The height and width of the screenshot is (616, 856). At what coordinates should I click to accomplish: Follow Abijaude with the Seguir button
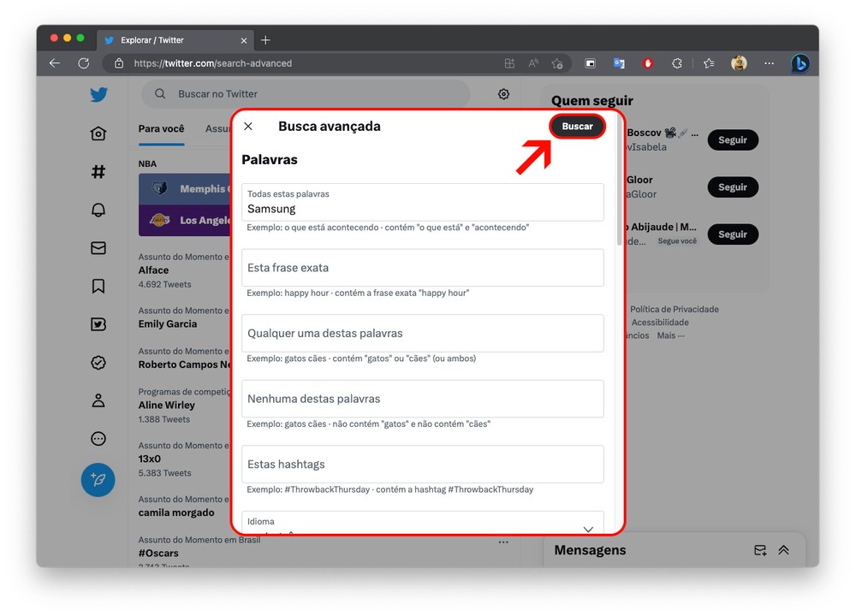coord(733,234)
